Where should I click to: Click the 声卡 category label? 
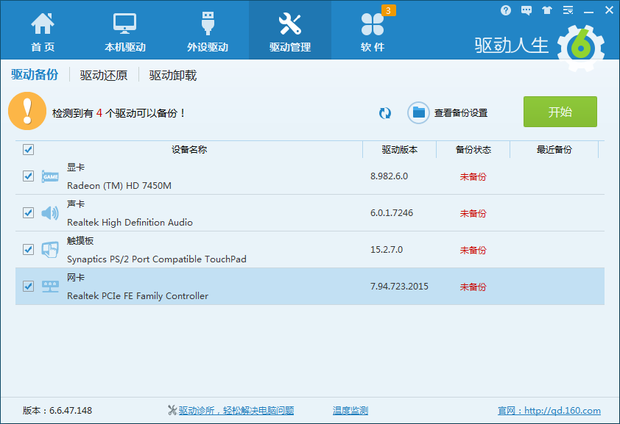76,204
